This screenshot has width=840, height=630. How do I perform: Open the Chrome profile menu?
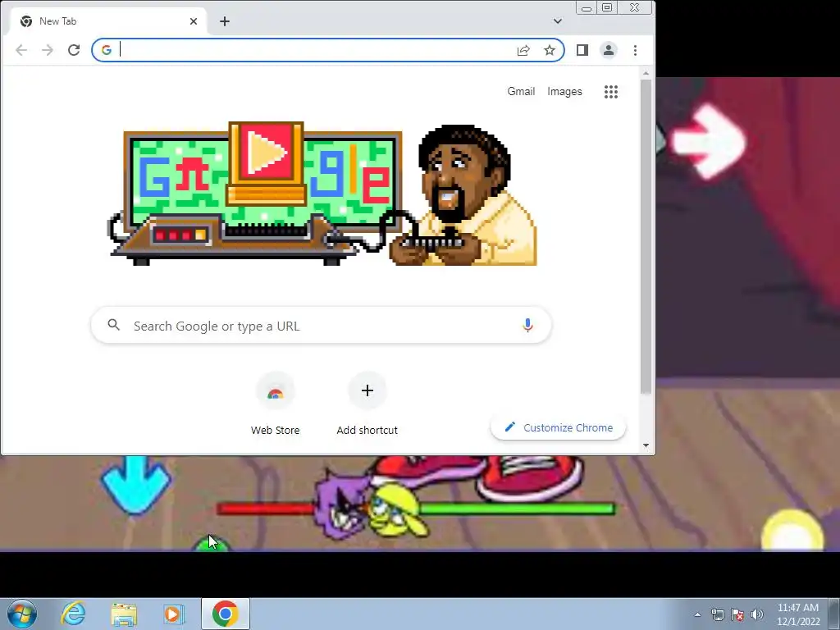(609, 50)
